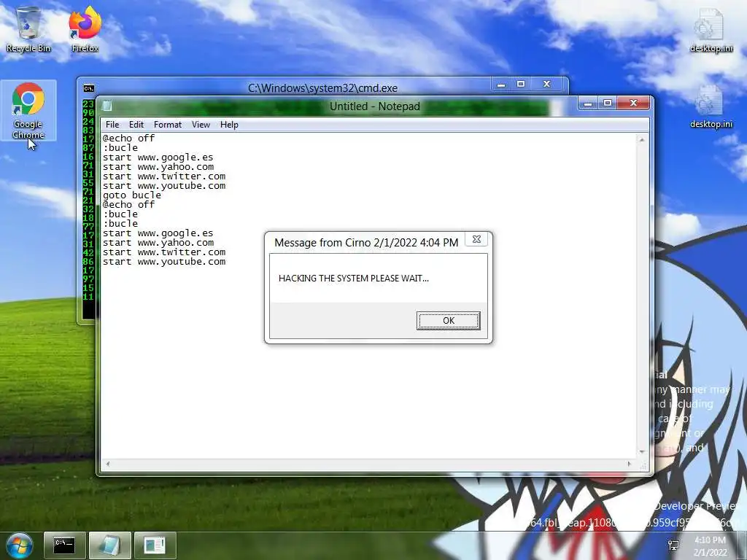The width and height of the screenshot is (747, 560).
Task: Click the cmd.exe window title text
Action: (x=322, y=88)
